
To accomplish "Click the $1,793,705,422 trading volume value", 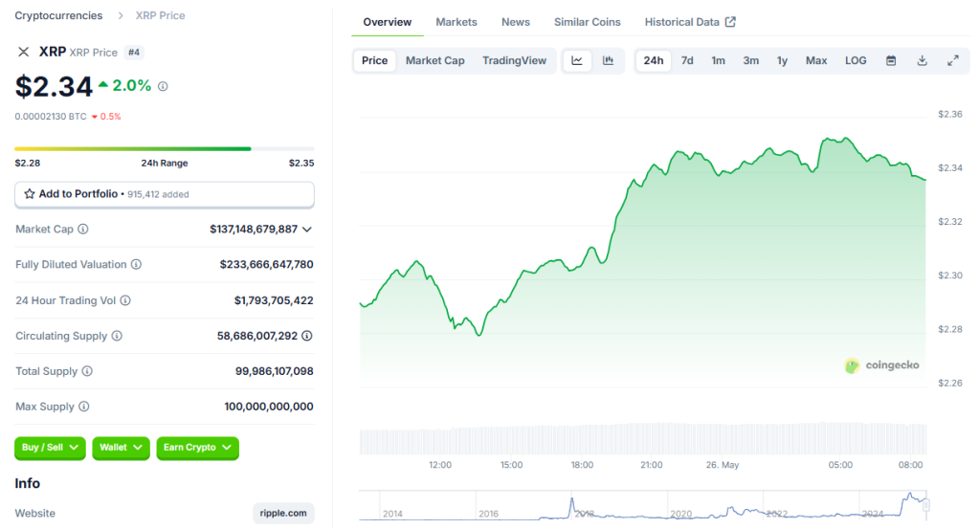I will pyautogui.click(x=274, y=300).
